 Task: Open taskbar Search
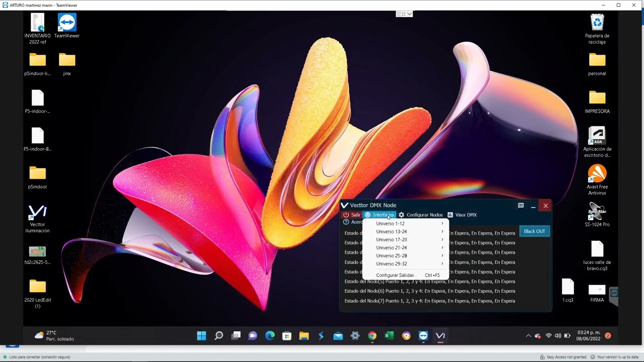click(x=219, y=336)
